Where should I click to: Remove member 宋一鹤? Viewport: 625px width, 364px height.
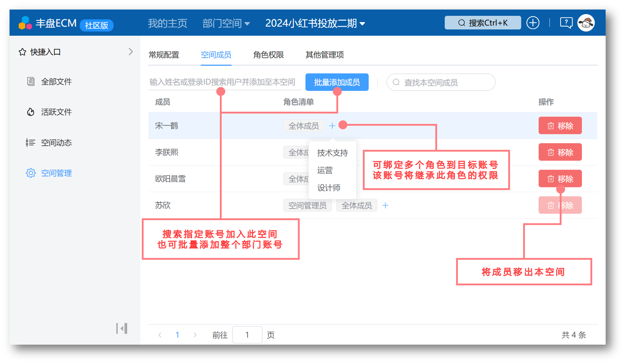[560, 126]
